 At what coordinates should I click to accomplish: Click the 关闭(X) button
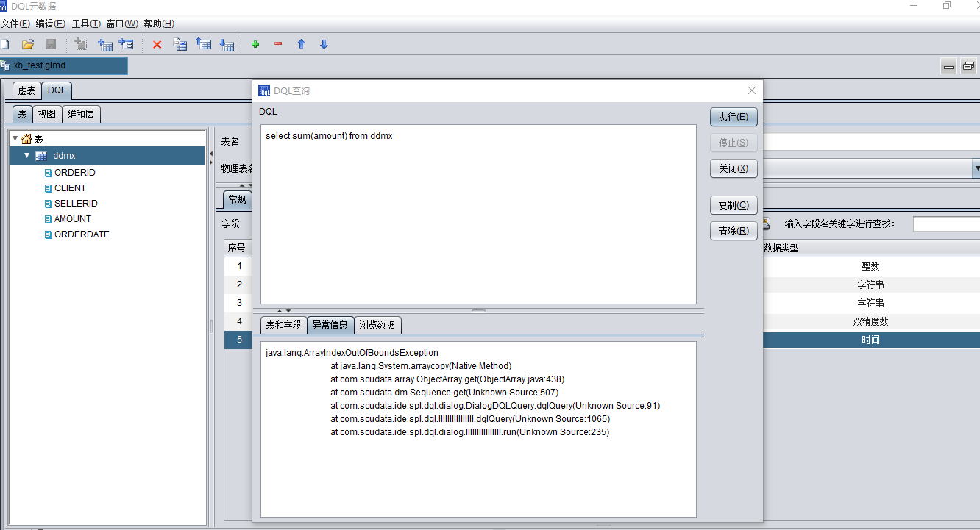tap(734, 168)
